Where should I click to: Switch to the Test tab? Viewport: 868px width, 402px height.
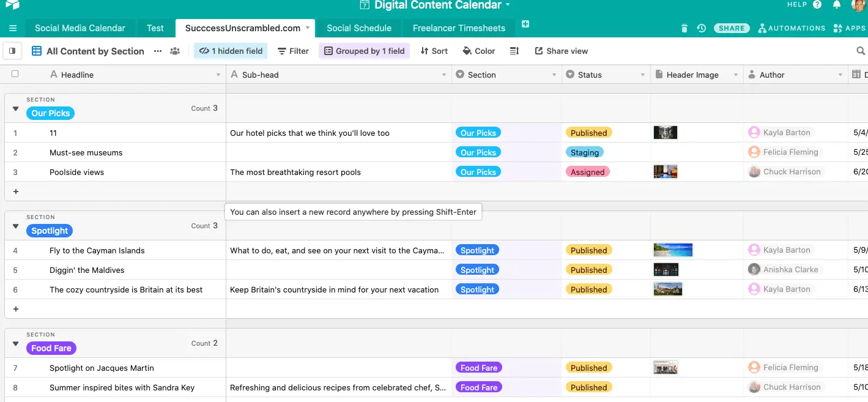(155, 28)
